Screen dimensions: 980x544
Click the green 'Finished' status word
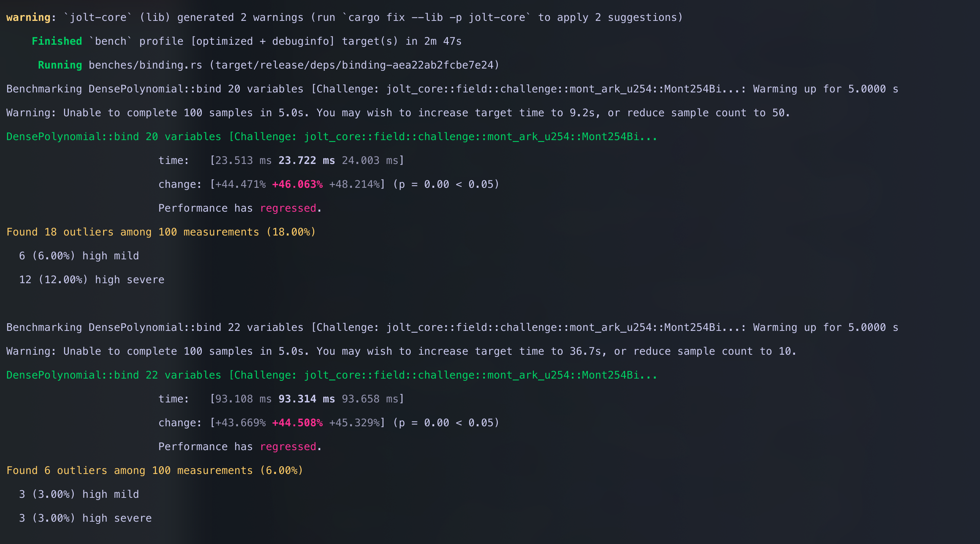57,41
